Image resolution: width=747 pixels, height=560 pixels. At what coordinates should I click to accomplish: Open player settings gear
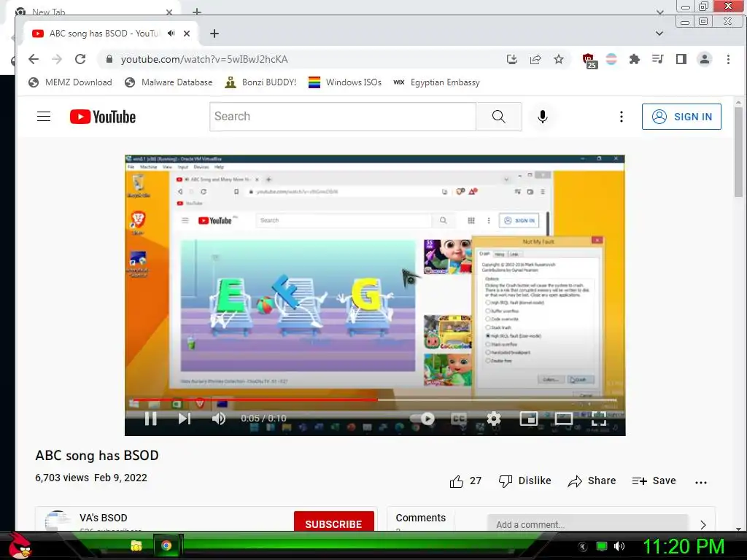click(494, 419)
